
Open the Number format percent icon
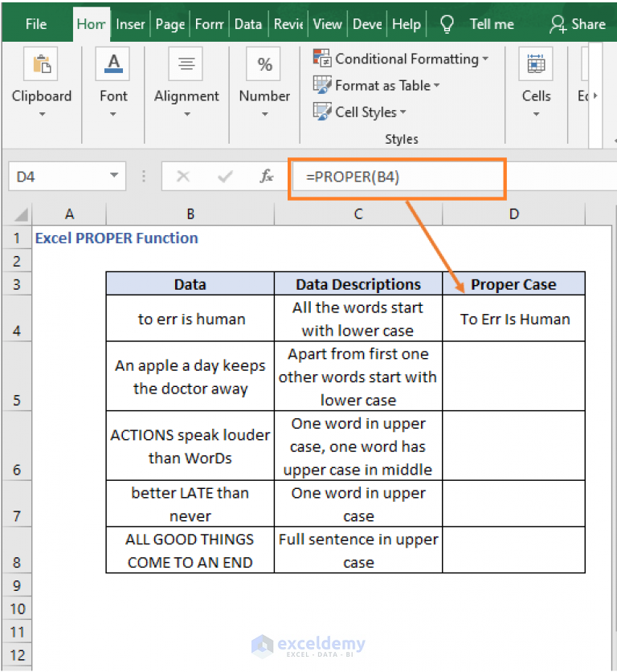coord(264,64)
